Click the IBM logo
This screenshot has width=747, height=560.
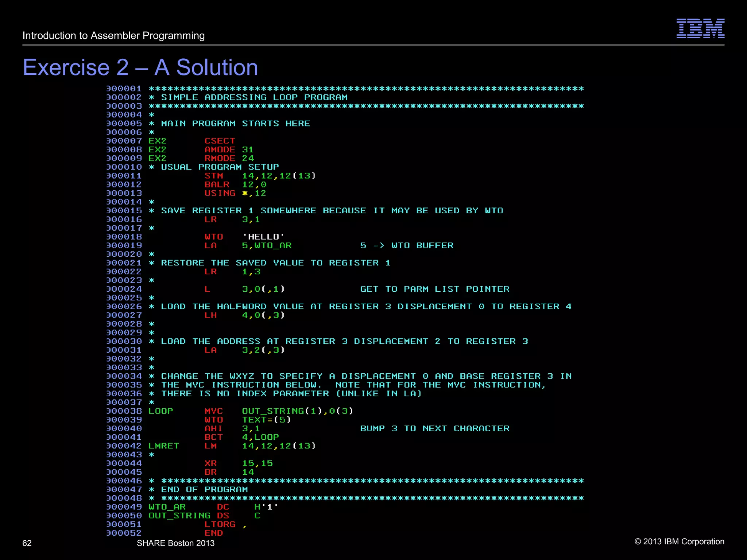click(700, 28)
